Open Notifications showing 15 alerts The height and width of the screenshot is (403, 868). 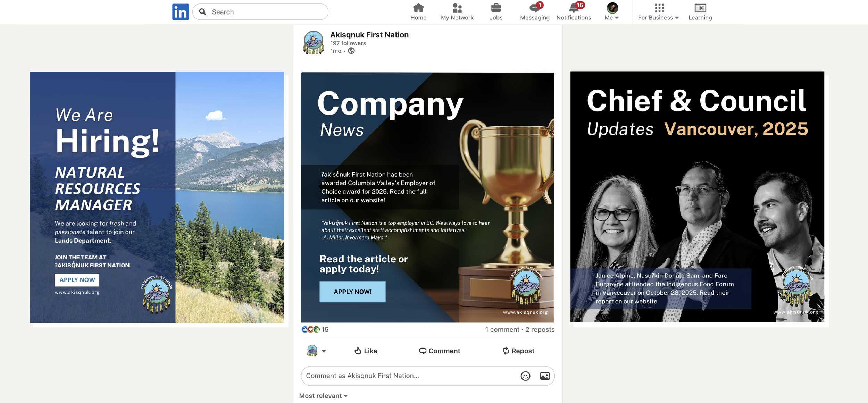(x=573, y=10)
